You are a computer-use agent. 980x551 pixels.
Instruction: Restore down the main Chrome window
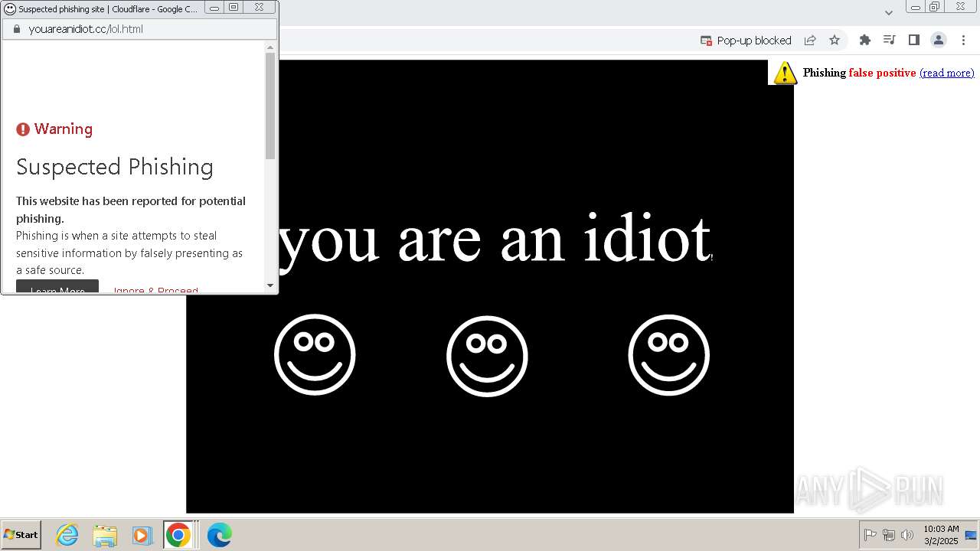(934, 7)
